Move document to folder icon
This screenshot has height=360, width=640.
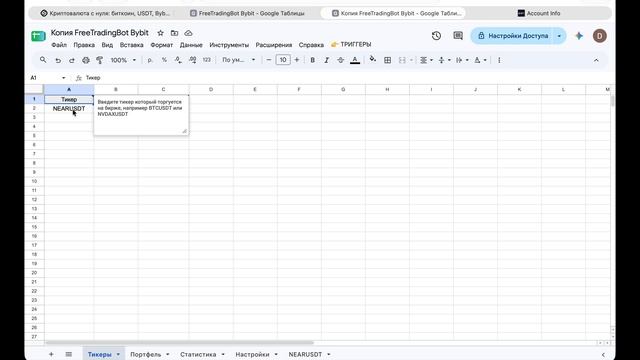[x=174, y=33]
